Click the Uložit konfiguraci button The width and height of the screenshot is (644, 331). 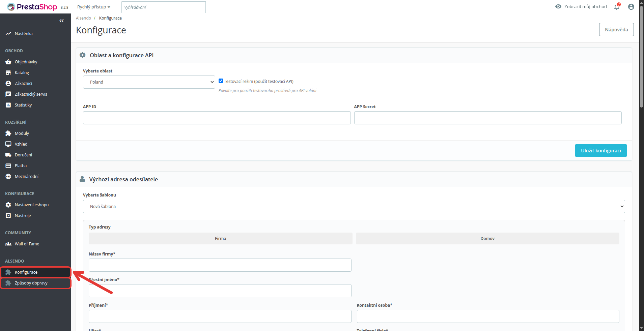pos(601,151)
